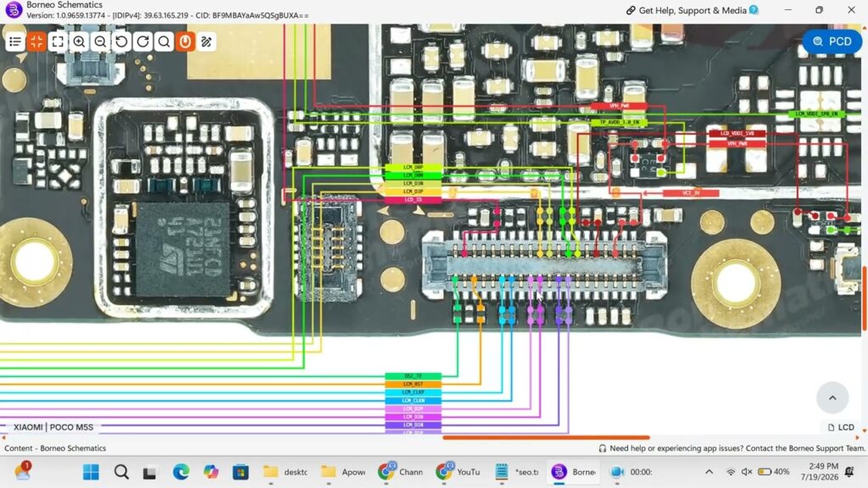Select the LCM_D2P pink net label
Screen dimensions: 868x488
pos(413,409)
